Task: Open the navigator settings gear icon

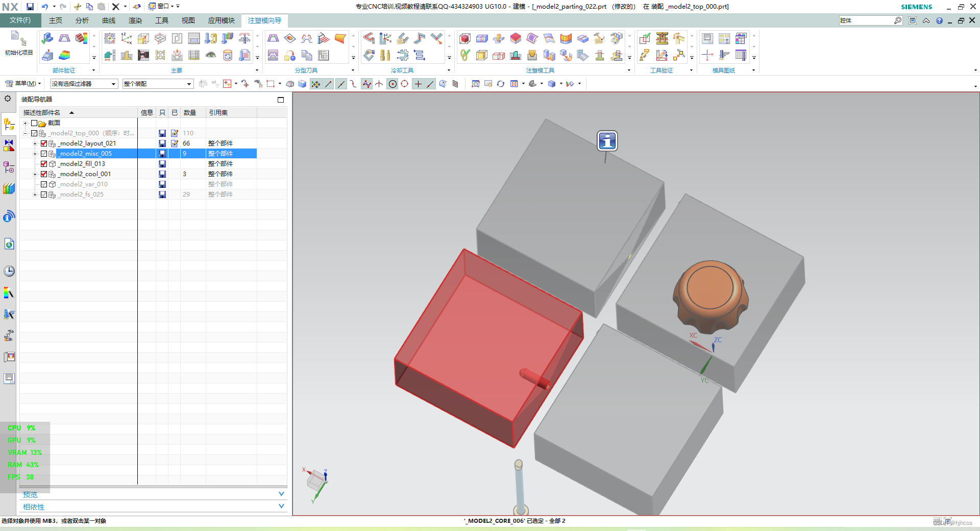Action: click(8, 99)
